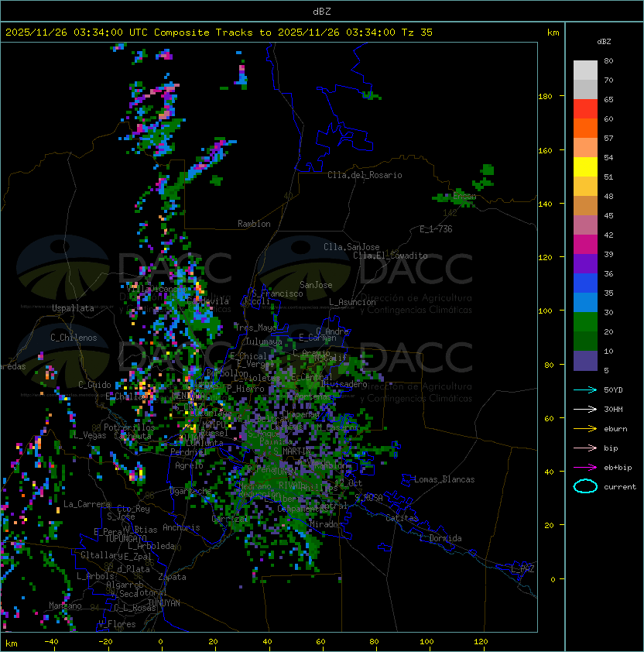Pick the dark orange swatch in the dBZ scale
Viewport: 644px width, 652px height.
coord(585,128)
